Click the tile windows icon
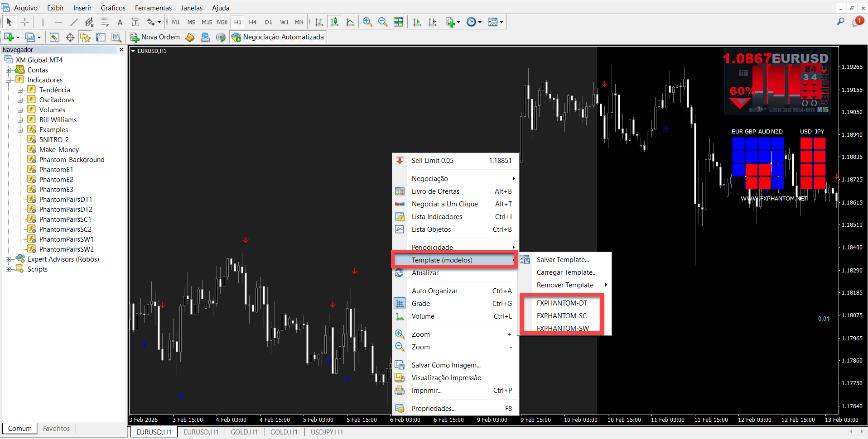This screenshot has height=439, width=868. pos(398,22)
